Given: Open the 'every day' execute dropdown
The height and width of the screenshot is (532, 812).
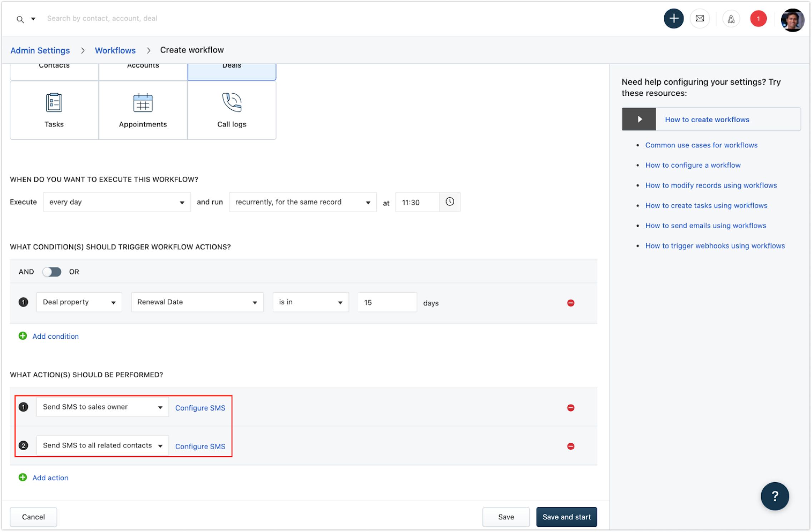Looking at the screenshot, I should coord(117,202).
